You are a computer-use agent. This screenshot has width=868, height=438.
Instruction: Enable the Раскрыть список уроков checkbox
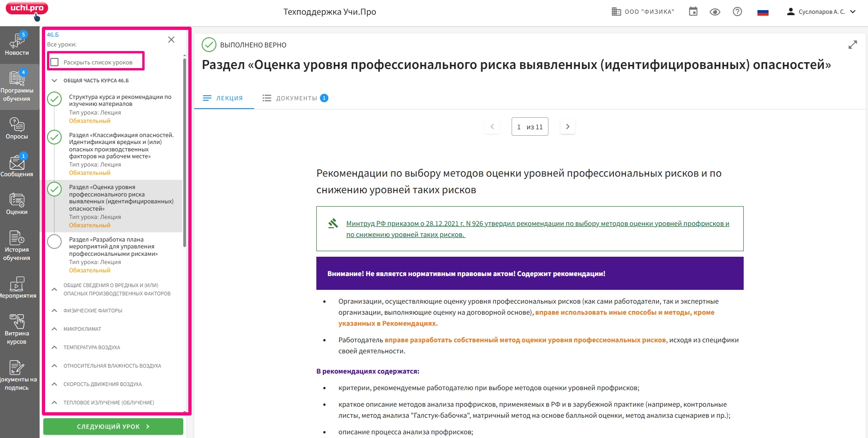tap(55, 61)
